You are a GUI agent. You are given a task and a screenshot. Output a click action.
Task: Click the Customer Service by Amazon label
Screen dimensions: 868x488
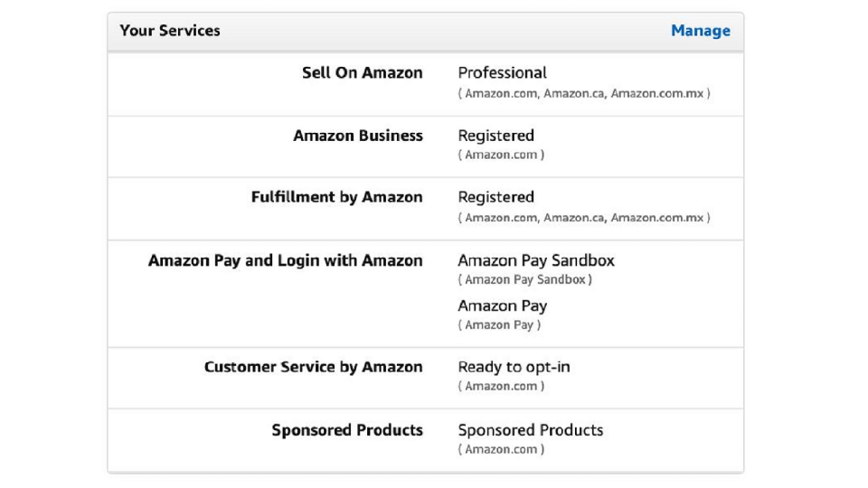[x=313, y=367]
